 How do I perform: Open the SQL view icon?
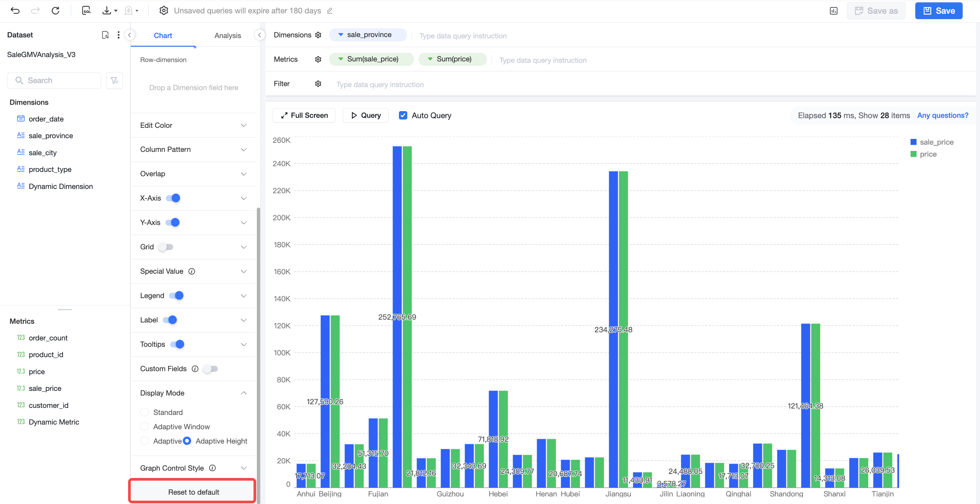click(x=86, y=11)
